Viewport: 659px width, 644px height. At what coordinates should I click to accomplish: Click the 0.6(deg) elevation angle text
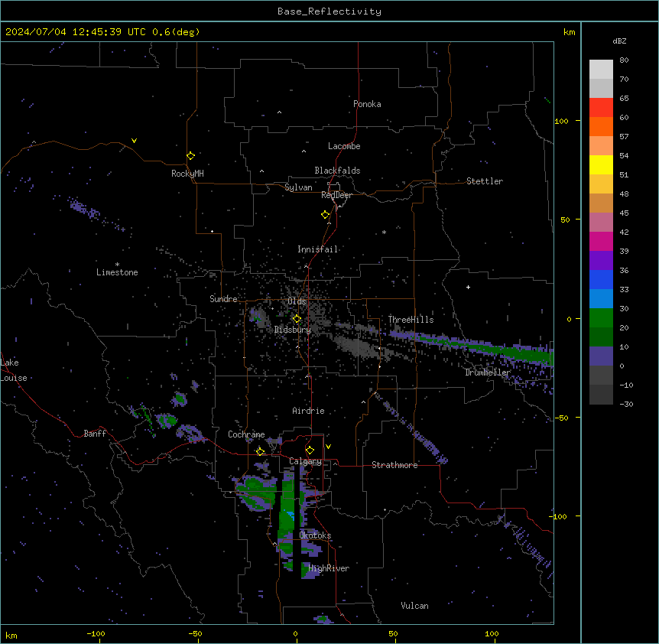pos(176,32)
